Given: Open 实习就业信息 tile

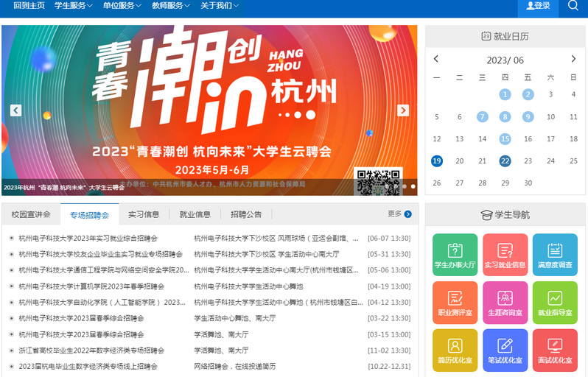Looking at the screenshot, I should tap(505, 255).
